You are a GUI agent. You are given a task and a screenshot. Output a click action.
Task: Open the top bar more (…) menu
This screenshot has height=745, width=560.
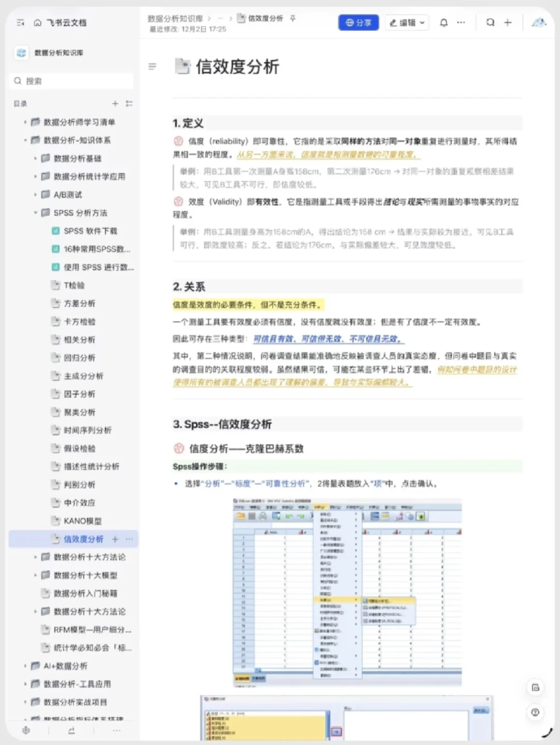point(461,23)
